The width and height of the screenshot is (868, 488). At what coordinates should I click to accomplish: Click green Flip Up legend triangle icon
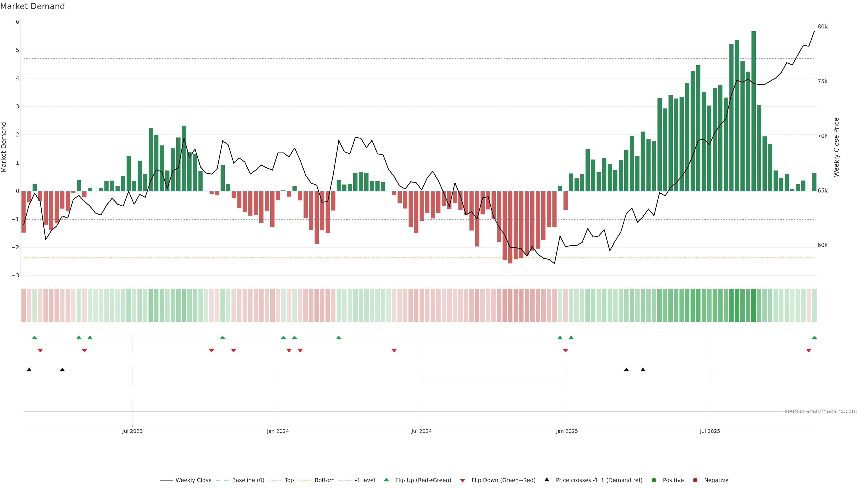point(386,480)
